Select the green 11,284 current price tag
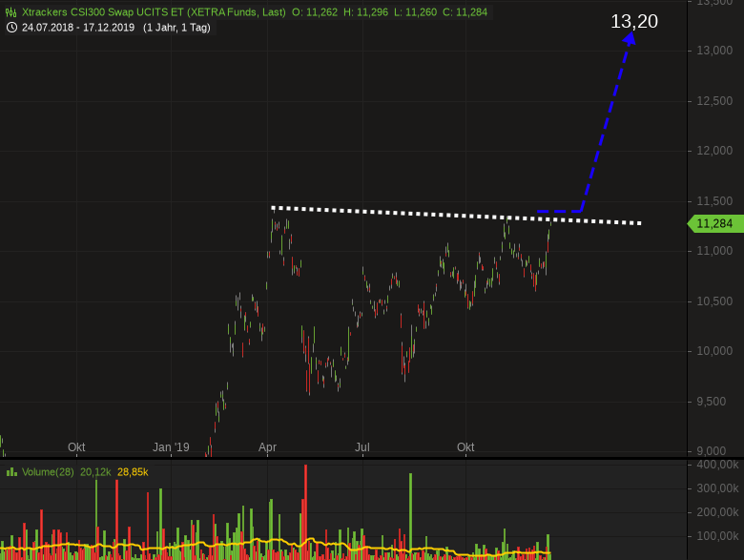 click(713, 224)
